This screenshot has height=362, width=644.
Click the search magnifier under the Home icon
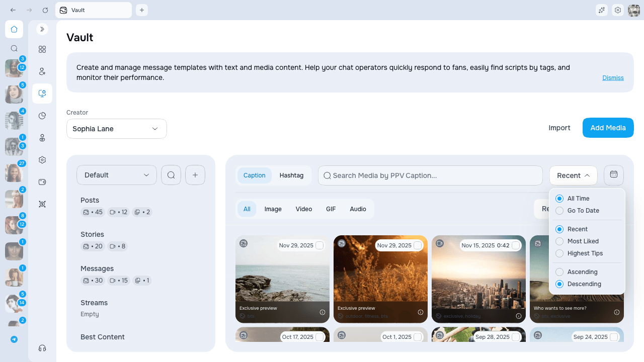click(x=14, y=49)
